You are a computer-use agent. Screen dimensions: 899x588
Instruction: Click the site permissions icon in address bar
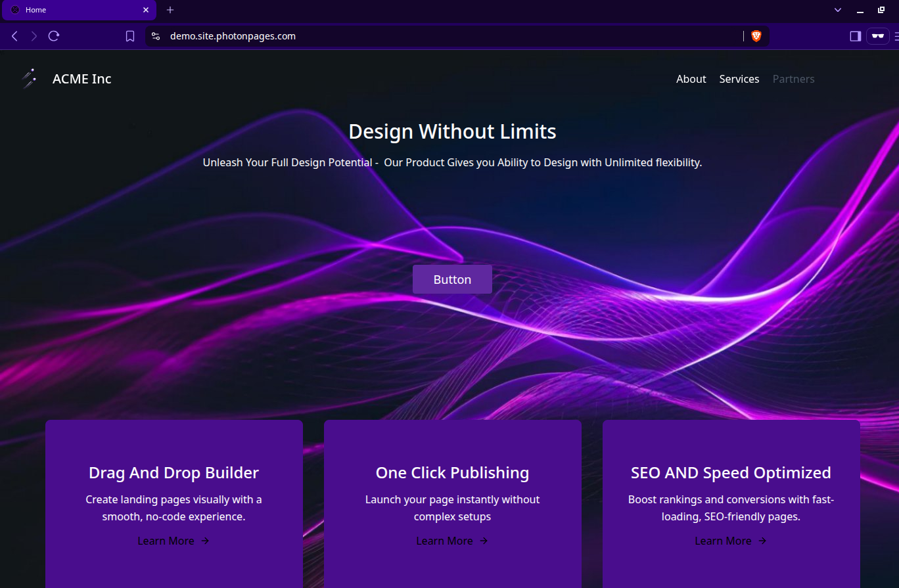pos(156,36)
